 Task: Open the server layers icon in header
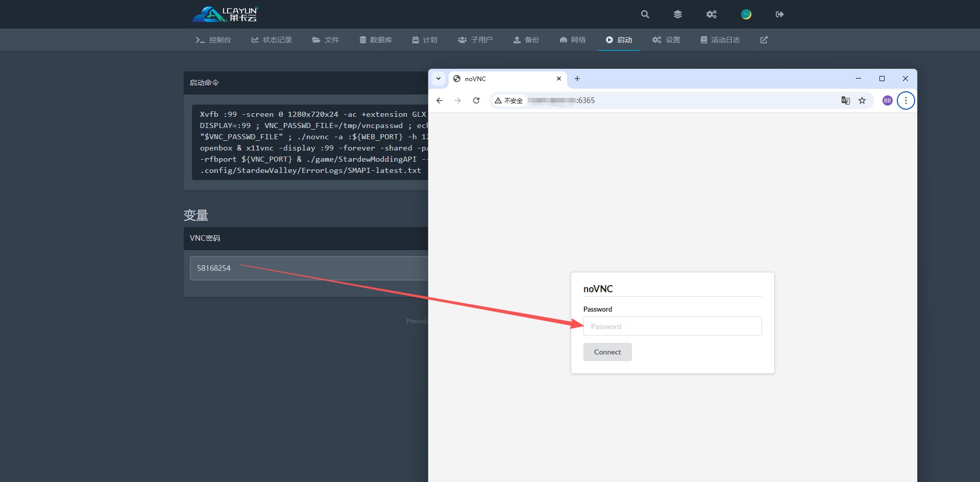pos(678,14)
